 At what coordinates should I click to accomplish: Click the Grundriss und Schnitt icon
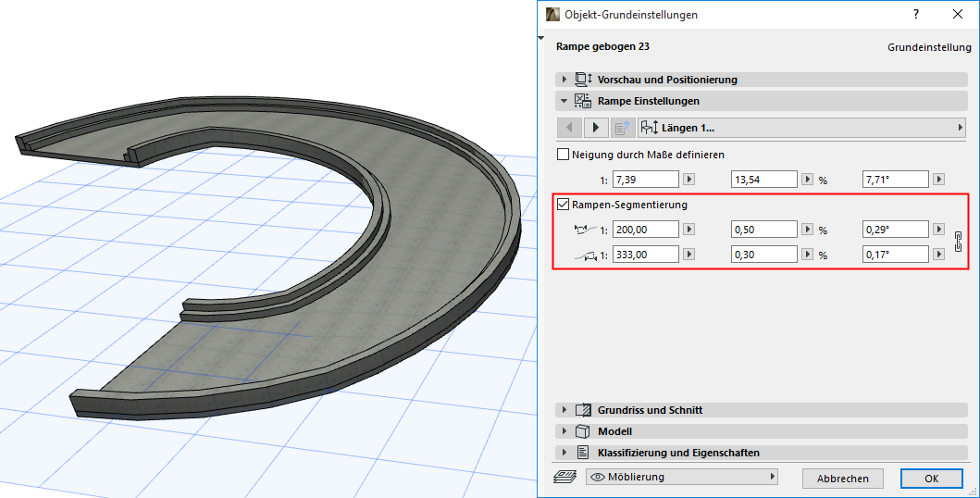pyautogui.click(x=582, y=410)
